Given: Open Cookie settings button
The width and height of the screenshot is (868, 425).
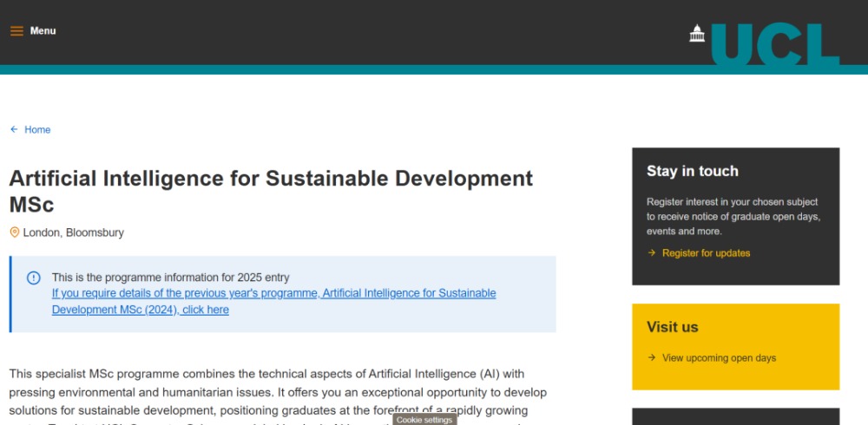Looking at the screenshot, I should click(424, 420).
